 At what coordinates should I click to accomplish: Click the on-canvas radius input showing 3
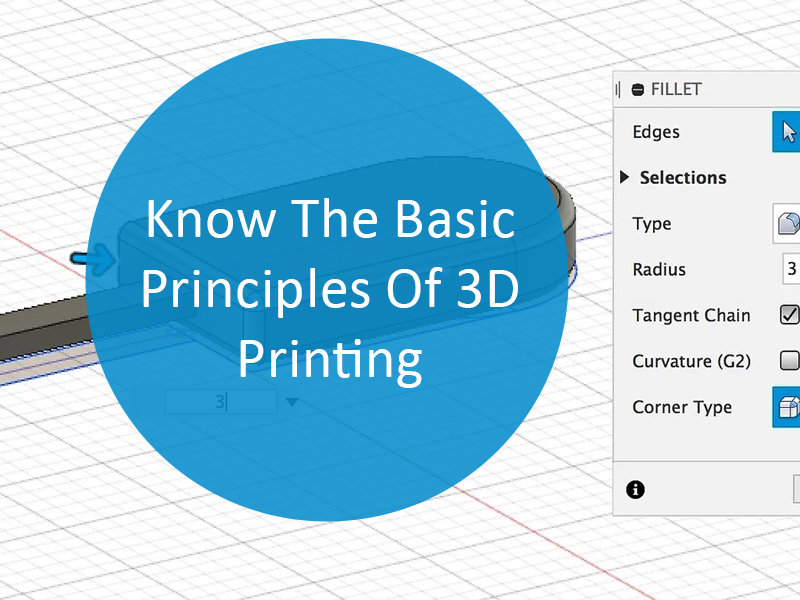[220, 402]
